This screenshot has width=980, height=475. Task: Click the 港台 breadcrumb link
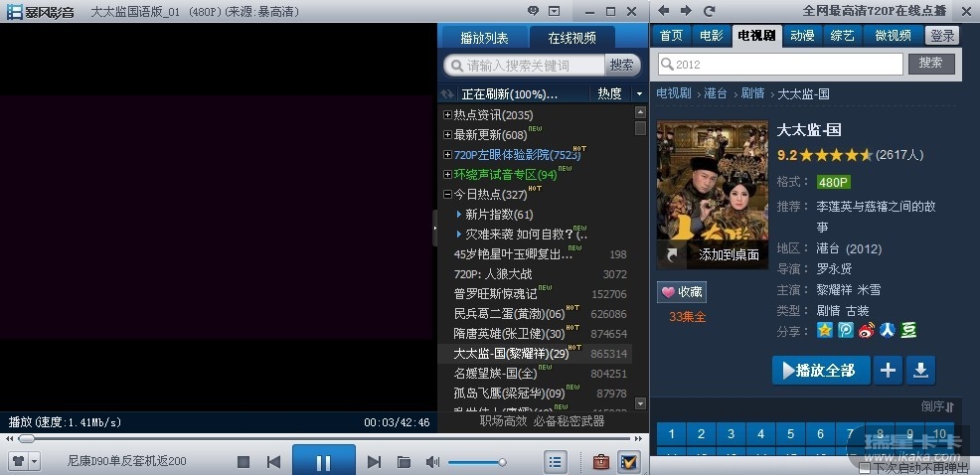pos(716,93)
